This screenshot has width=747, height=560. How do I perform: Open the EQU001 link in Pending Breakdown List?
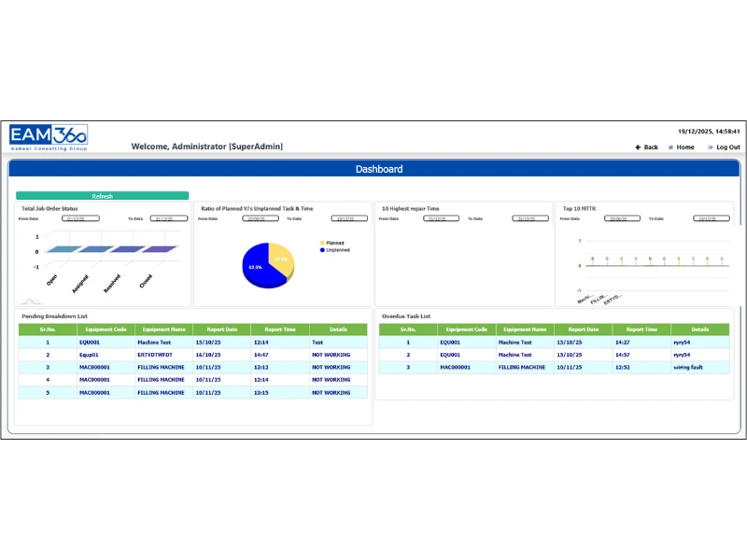click(92, 343)
